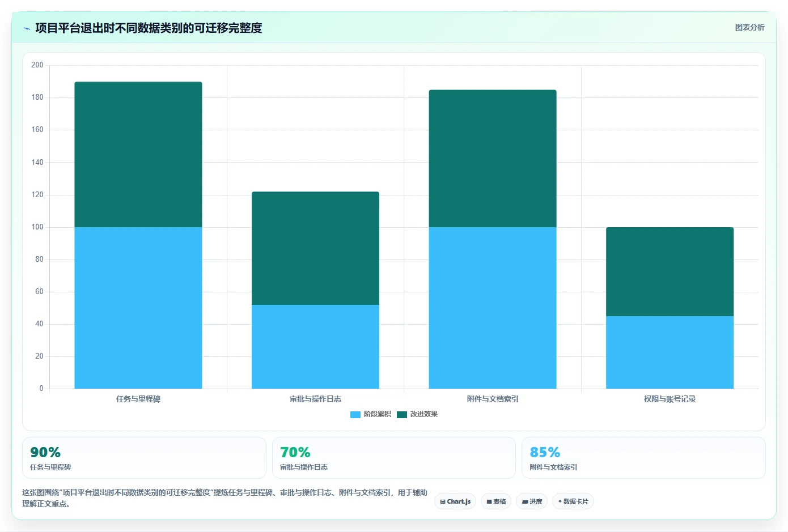Click the description paragraph starting 这张图围绕
Screen dimensions: 788x532
pyautogui.click(x=224, y=498)
